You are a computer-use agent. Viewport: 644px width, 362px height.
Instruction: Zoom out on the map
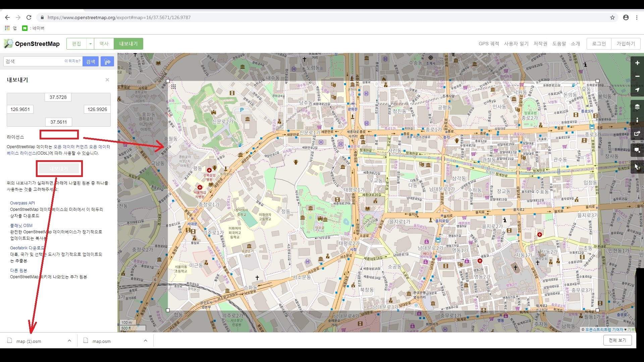[x=637, y=76]
